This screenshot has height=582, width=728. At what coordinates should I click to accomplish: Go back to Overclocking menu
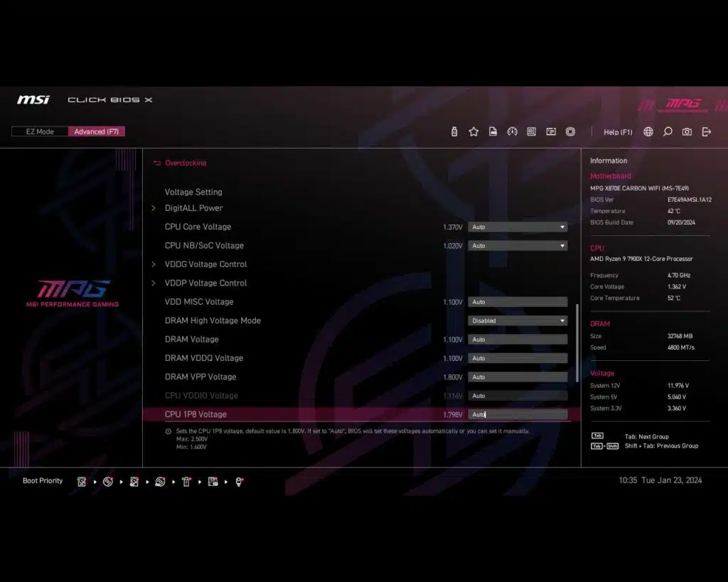click(x=186, y=163)
